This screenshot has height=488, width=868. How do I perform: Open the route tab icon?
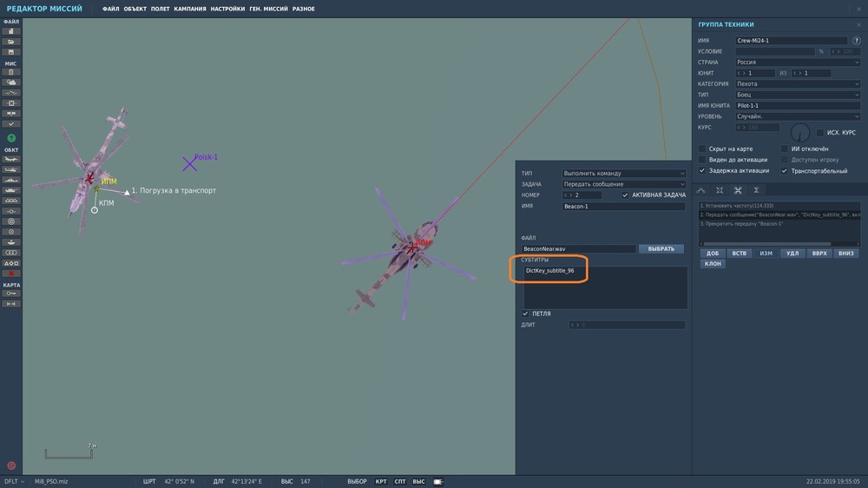click(x=701, y=190)
